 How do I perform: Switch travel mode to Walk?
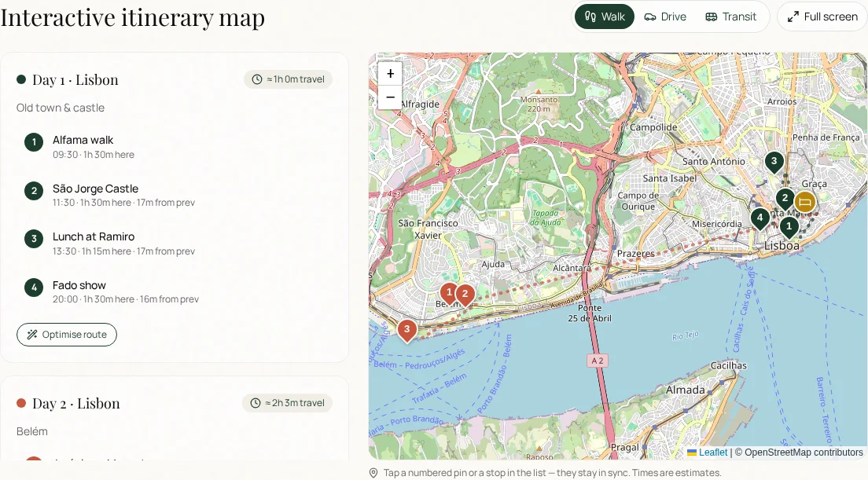pyautogui.click(x=605, y=16)
